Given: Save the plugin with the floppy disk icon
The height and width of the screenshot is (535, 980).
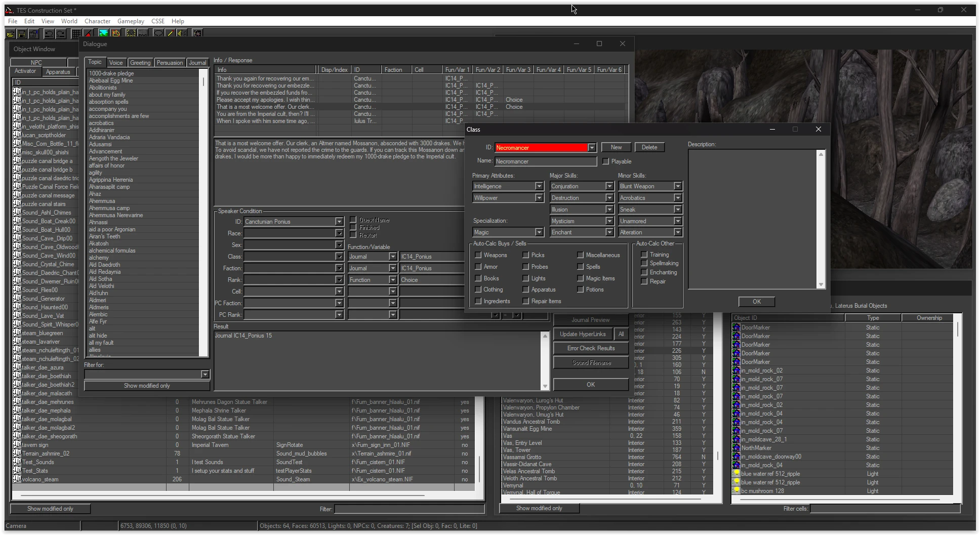Looking at the screenshot, I should click(x=22, y=34).
